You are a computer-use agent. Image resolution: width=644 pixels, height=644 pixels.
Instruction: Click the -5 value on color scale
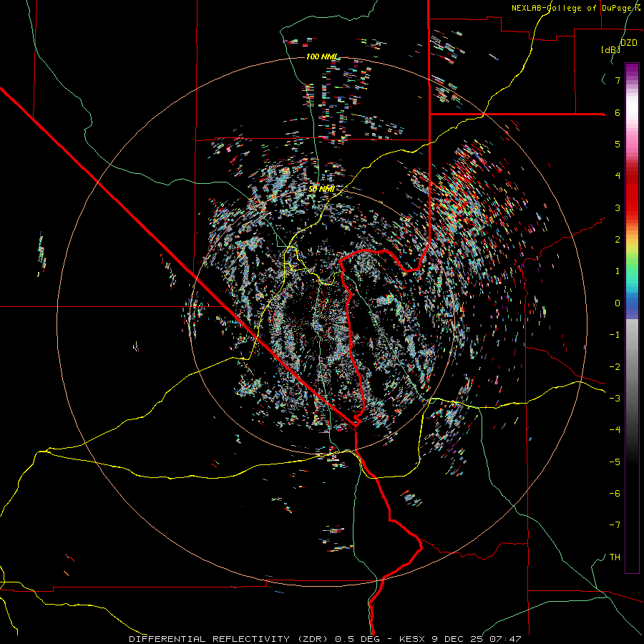[x=615, y=462]
